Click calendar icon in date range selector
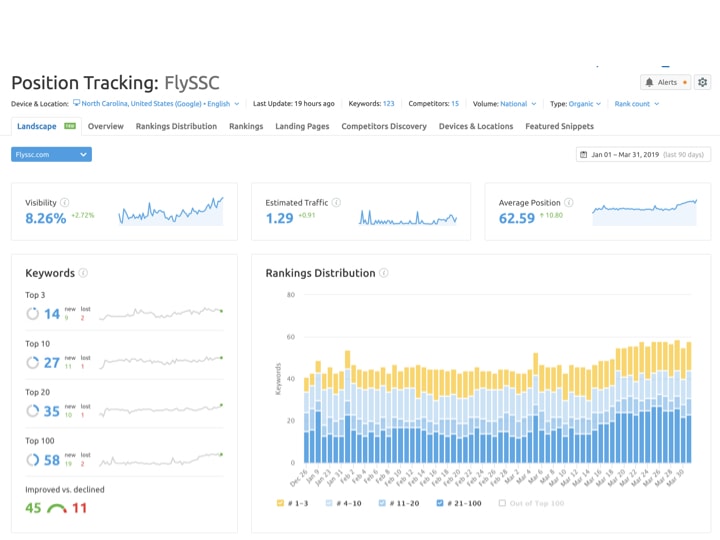The image size is (720, 540). tap(584, 155)
